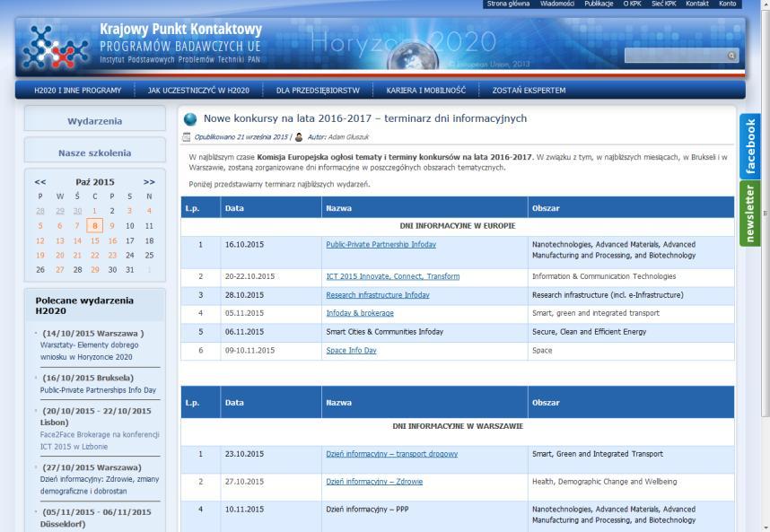Select day 27 in October calendar
Viewport: 770px width, 532px height.
[x=60, y=270]
